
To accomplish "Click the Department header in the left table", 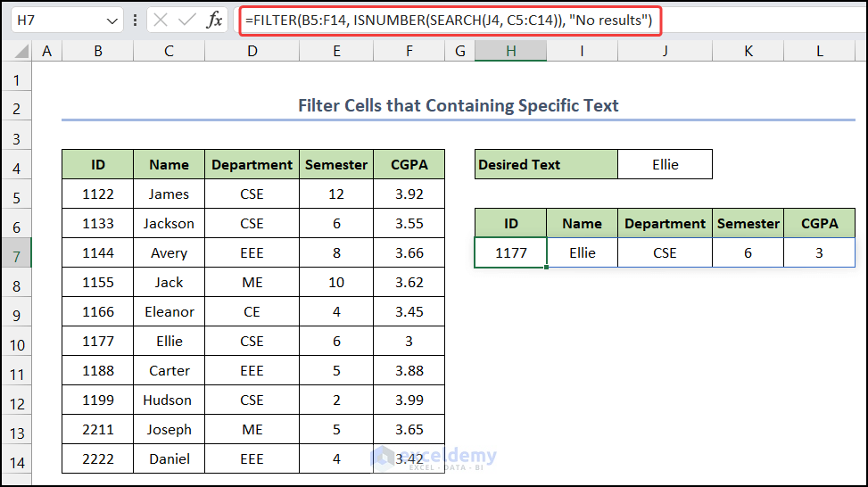I will tap(252, 164).
